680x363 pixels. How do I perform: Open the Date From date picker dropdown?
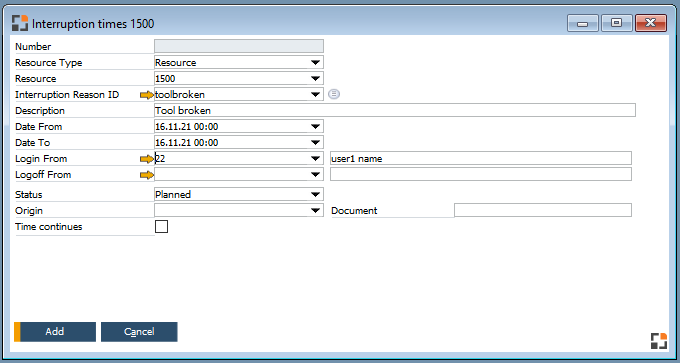pos(315,127)
